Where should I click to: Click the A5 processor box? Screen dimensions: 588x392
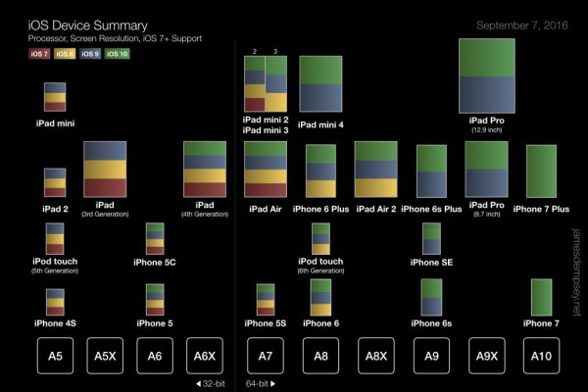(x=55, y=356)
